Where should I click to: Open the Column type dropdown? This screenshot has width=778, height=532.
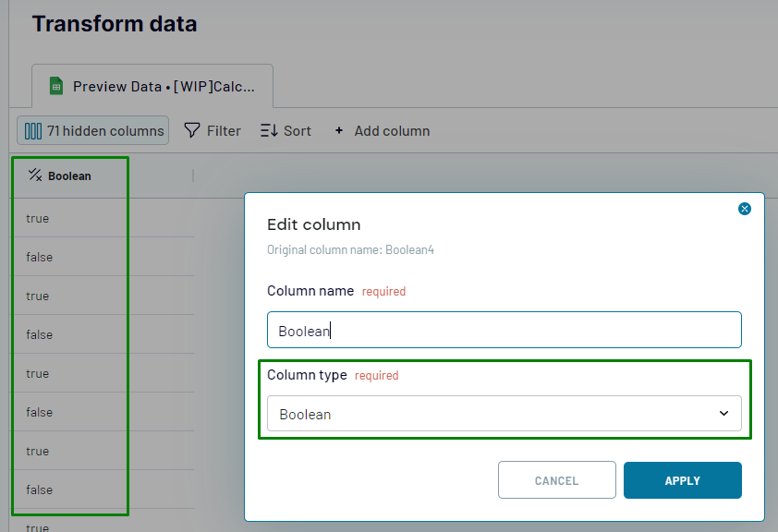coord(504,414)
